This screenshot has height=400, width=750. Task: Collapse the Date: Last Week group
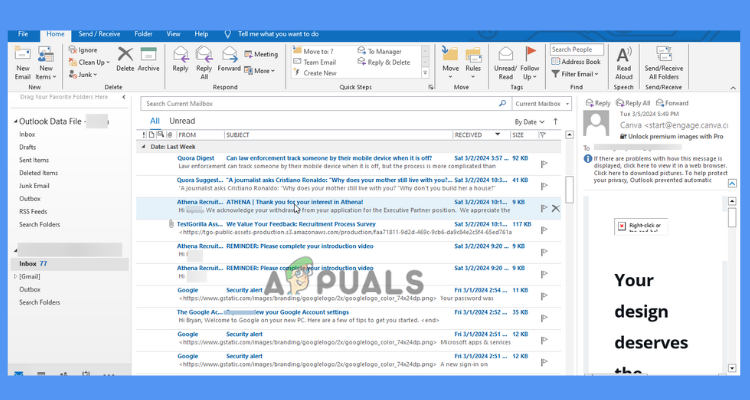[x=143, y=147]
